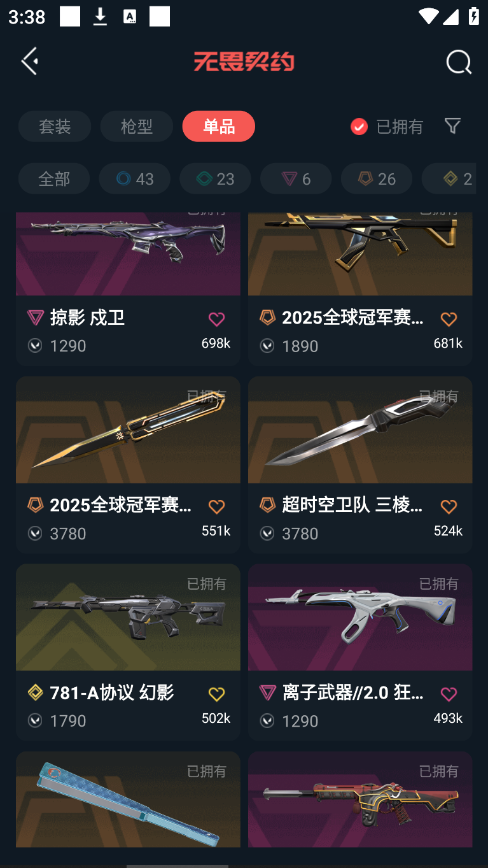This screenshot has width=488, height=868.
Task: Favorite the 离子武器//2.0 heart icon
Action: (x=449, y=694)
